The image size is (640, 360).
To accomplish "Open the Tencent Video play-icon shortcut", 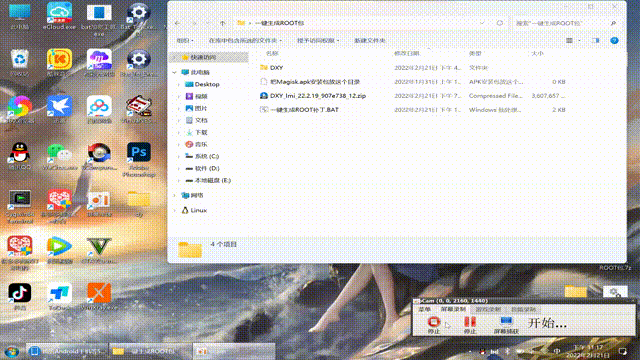I will click(x=60, y=250).
